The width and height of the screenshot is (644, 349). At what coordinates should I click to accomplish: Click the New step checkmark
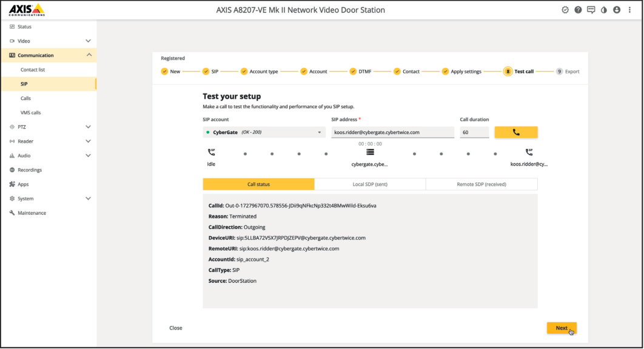click(x=165, y=72)
